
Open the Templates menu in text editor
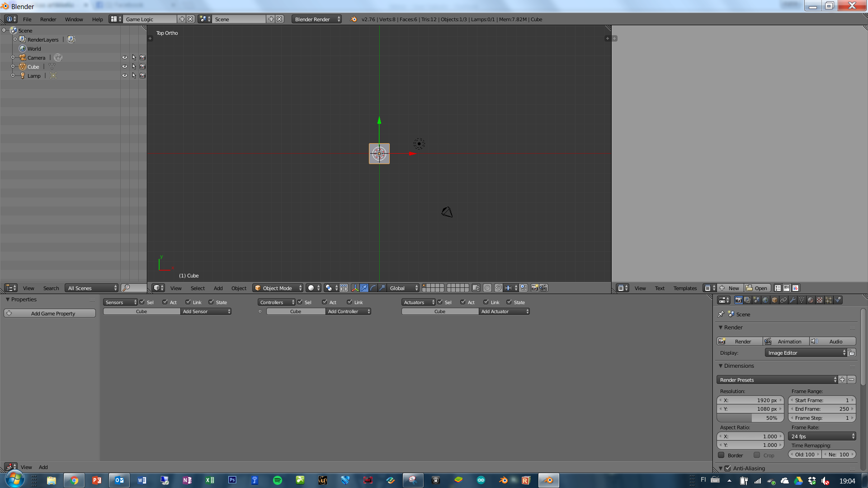(685, 288)
